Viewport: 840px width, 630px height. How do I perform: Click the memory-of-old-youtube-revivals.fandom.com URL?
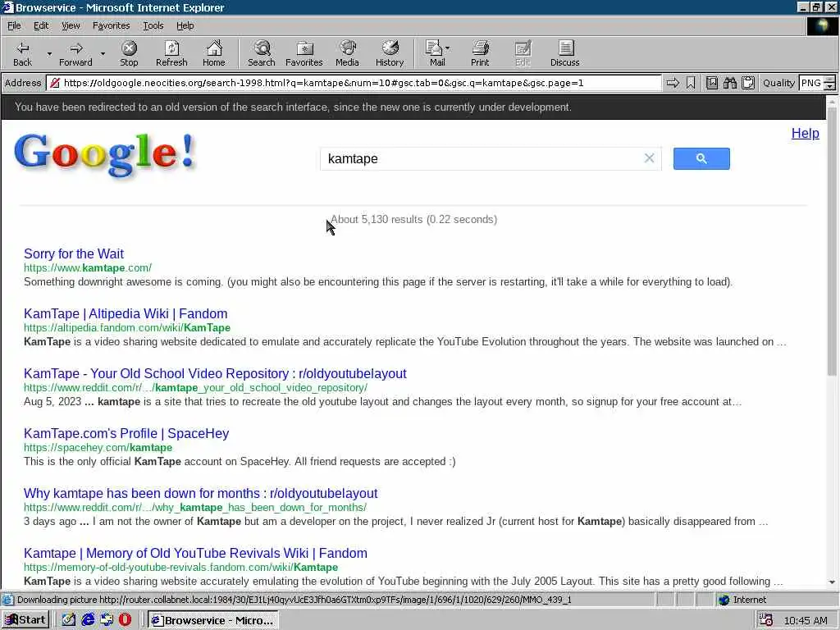(180, 568)
